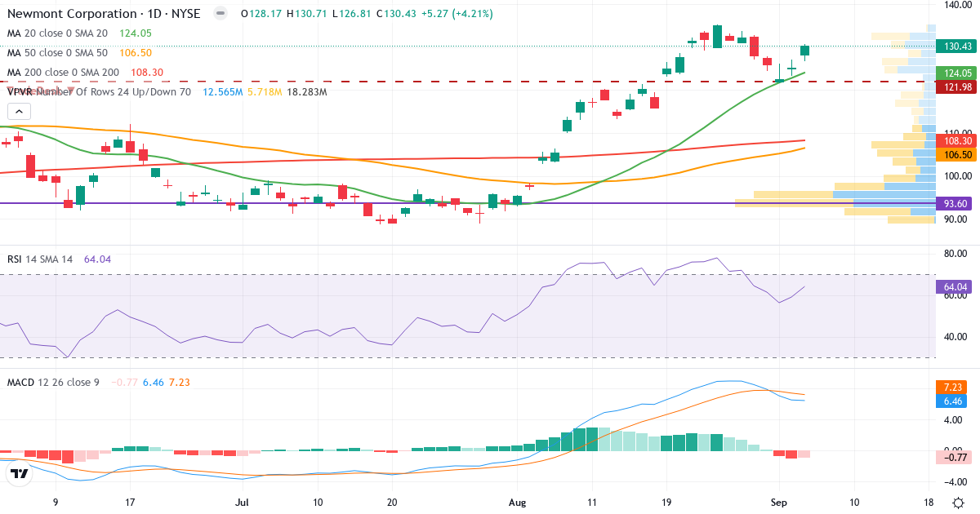The height and width of the screenshot is (514, 980).
Task: Click the 80.00 RSI axis tick
Action: tap(957, 253)
